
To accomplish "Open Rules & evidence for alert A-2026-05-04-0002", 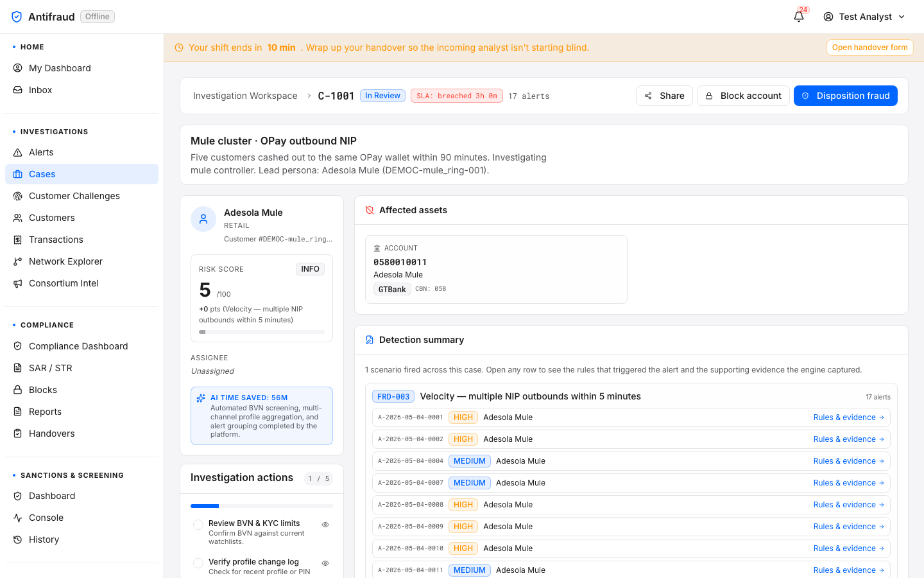I will pos(849,439).
